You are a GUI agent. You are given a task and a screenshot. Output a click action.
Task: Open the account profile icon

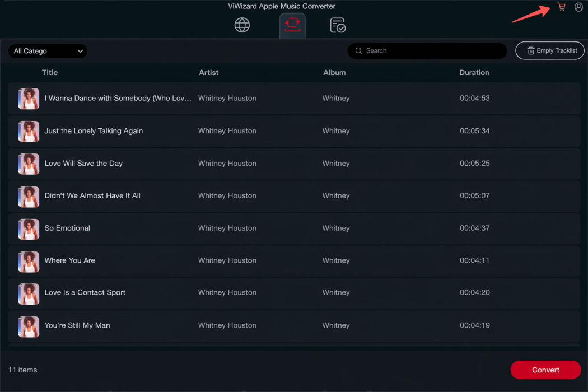pos(578,7)
